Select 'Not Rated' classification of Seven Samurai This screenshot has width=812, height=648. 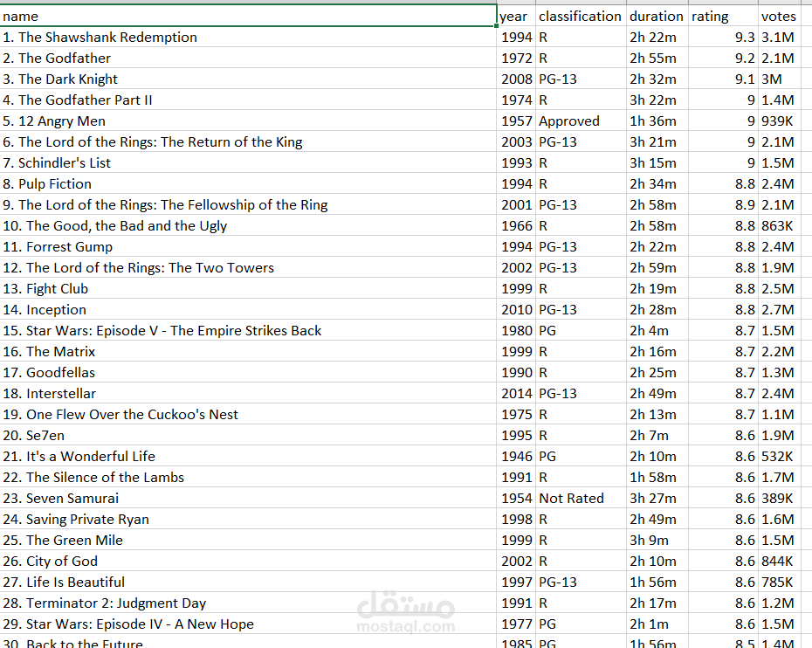(x=581, y=499)
